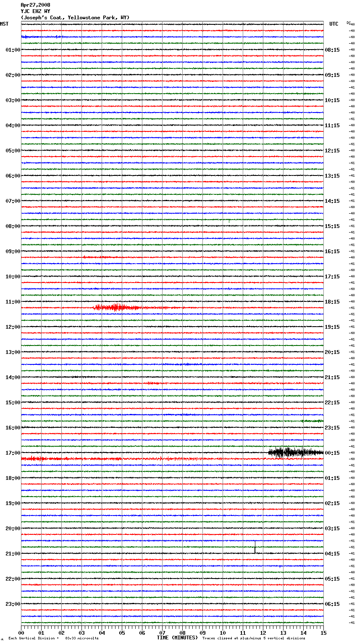Click the 22:15 UTC time label
Image resolution: width=357 pixels, height=644 pixels.
tap(332, 403)
